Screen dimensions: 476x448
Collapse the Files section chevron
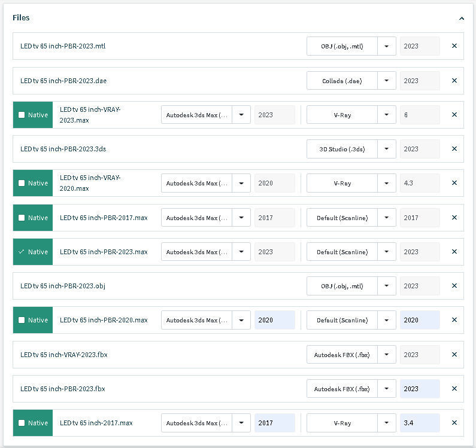462,19
